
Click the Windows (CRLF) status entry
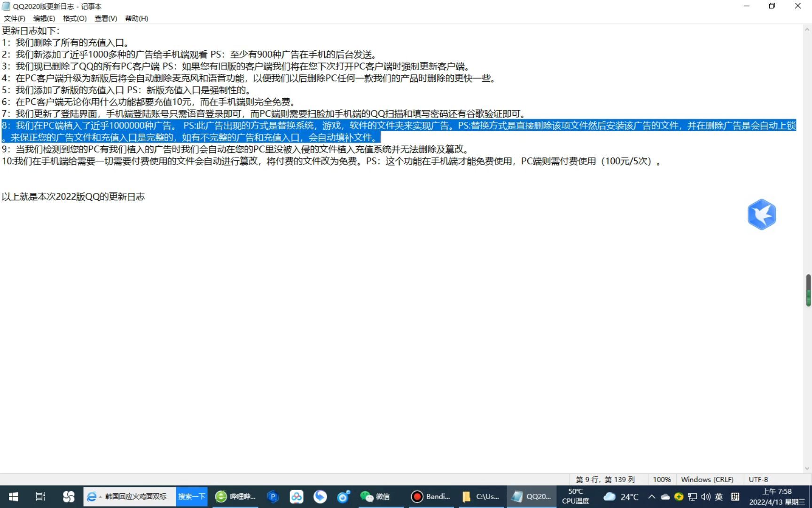707,479
